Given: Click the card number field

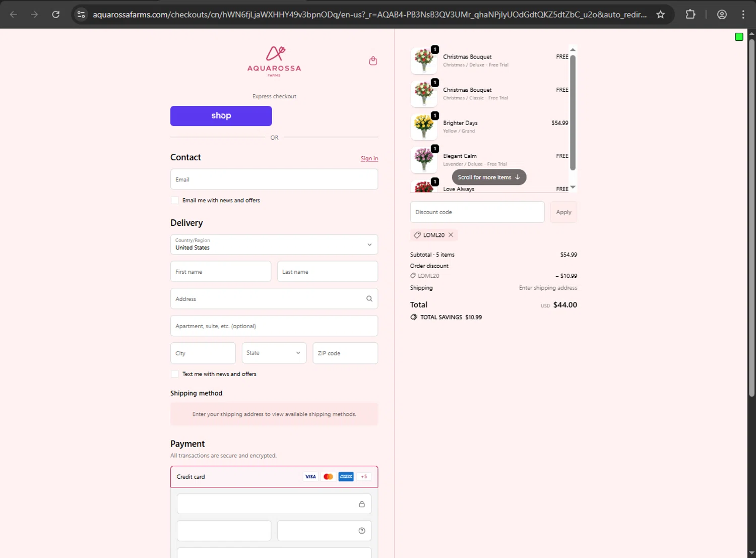Looking at the screenshot, I should click(274, 504).
